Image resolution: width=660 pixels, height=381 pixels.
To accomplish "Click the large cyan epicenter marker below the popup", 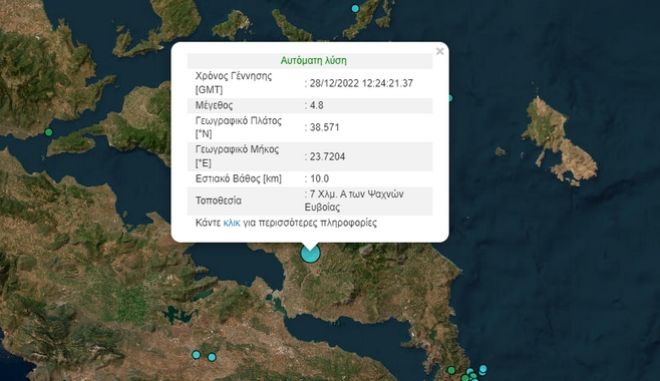I will 310,253.
